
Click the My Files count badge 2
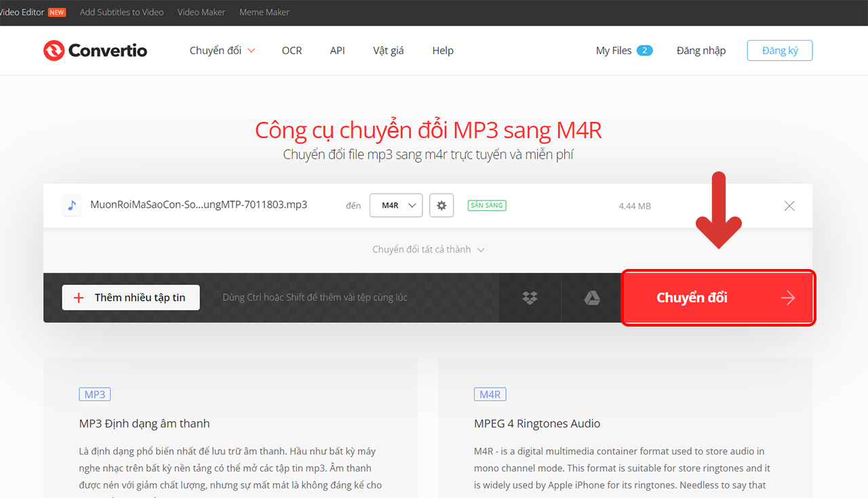[645, 50]
